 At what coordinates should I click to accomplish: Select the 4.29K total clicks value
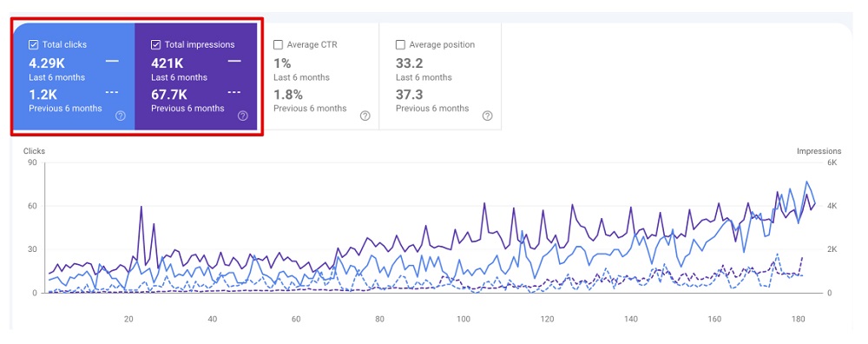pyautogui.click(x=47, y=63)
